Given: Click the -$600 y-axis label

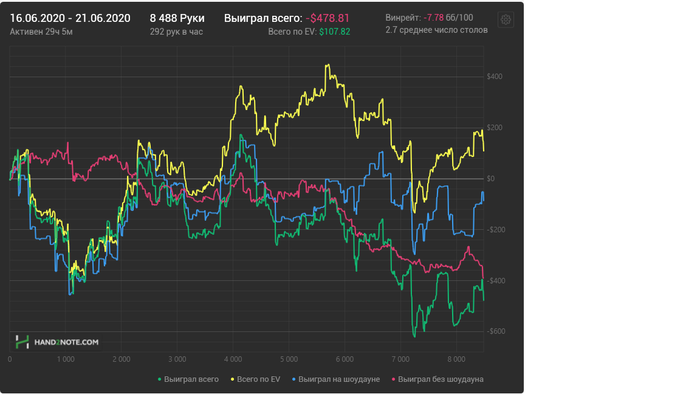Looking at the screenshot, I should click(496, 331).
